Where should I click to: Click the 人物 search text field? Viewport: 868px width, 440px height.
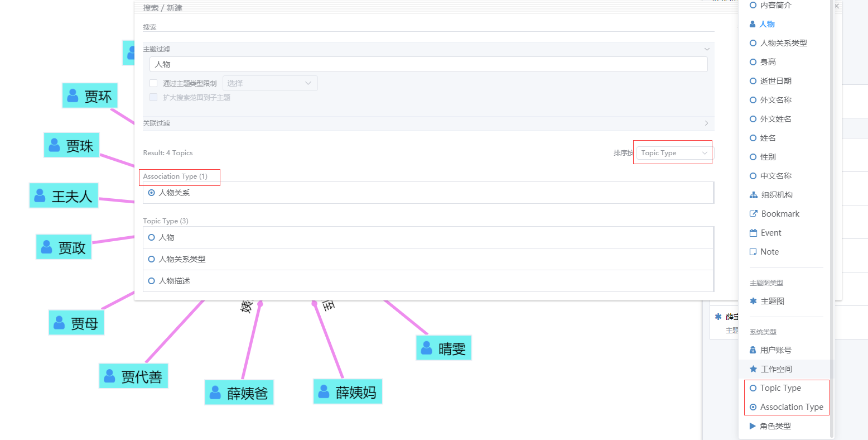click(428, 64)
